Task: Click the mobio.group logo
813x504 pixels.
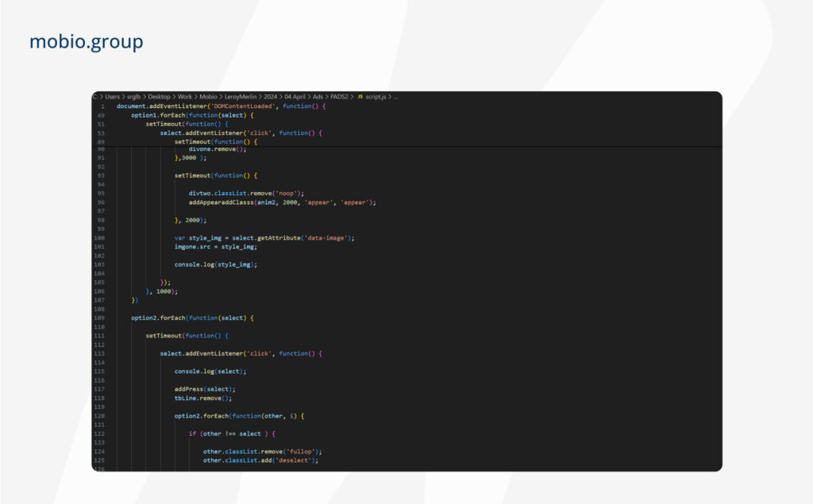Action: [x=87, y=41]
